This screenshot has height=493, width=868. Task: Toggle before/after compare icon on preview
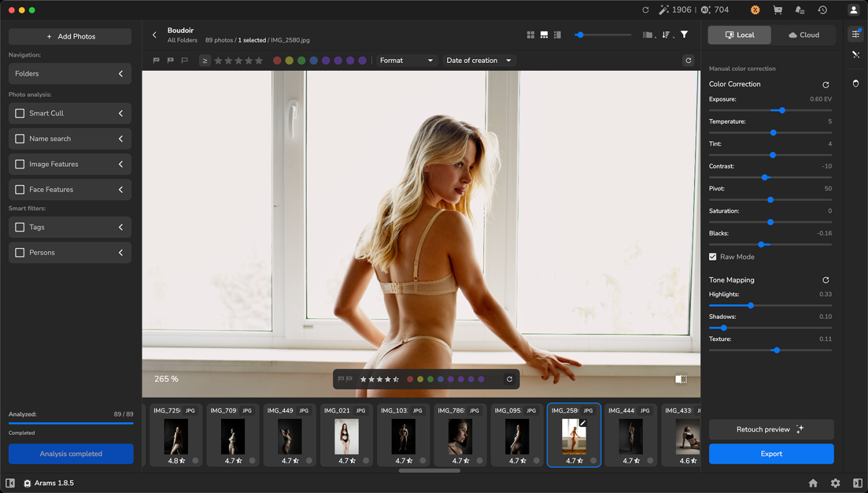tap(681, 379)
